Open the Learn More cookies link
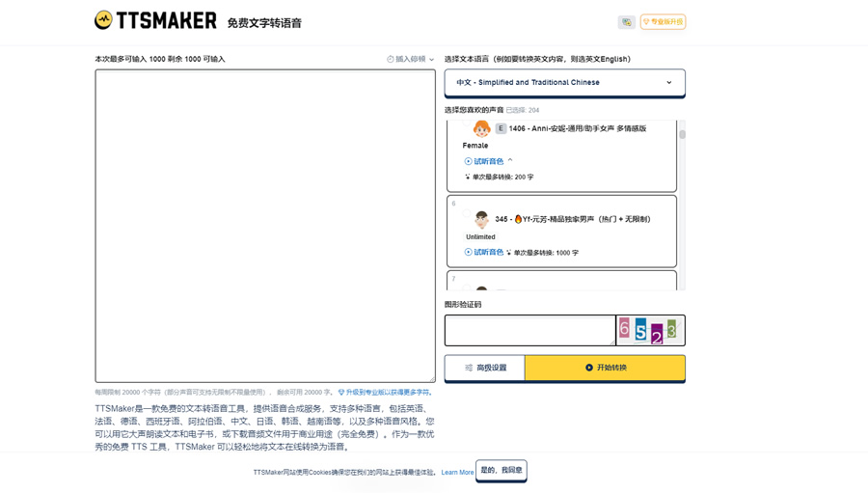Image resolution: width=868 pixels, height=493 pixels. click(x=457, y=473)
